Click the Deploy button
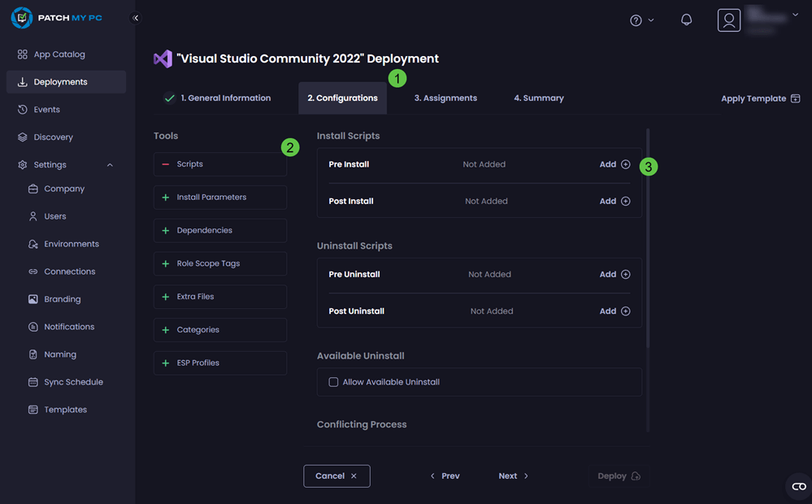The width and height of the screenshot is (812, 504). (619, 476)
